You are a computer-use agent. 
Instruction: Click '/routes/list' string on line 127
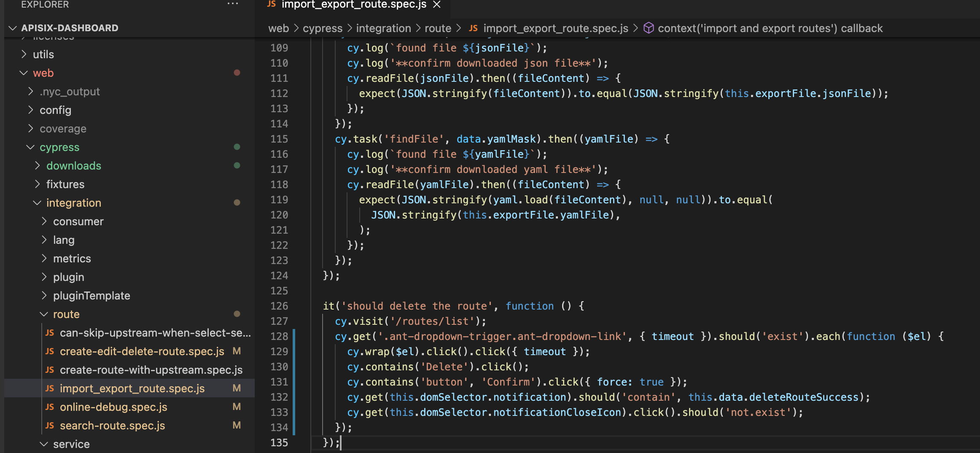432,321
